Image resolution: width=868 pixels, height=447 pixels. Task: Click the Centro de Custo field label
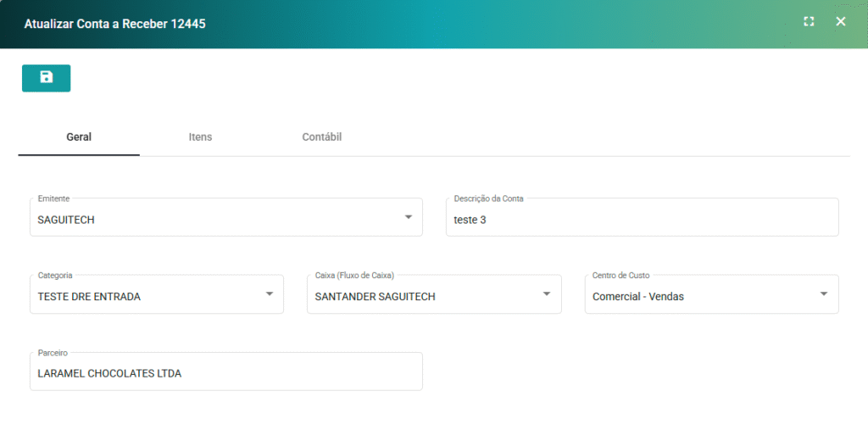click(x=621, y=276)
